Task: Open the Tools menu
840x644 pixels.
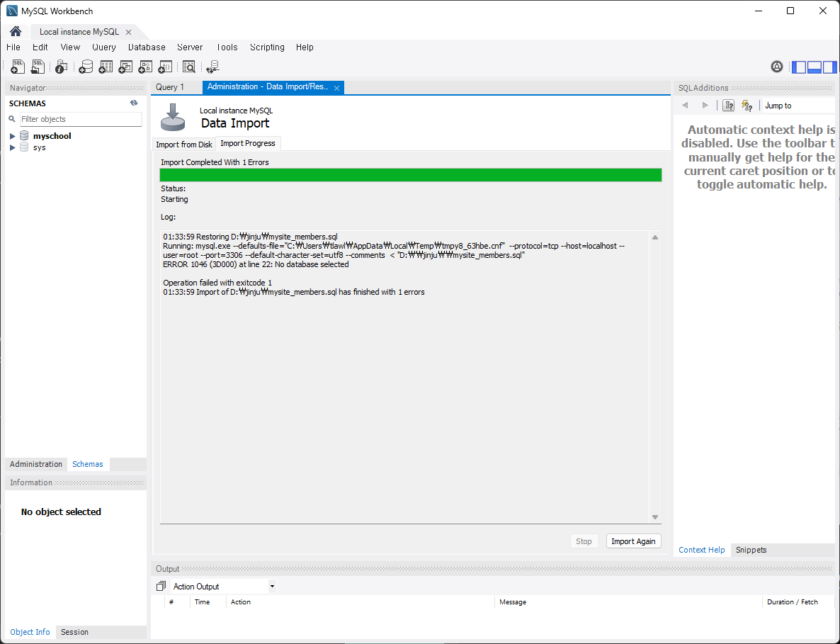Action: point(227,47)
